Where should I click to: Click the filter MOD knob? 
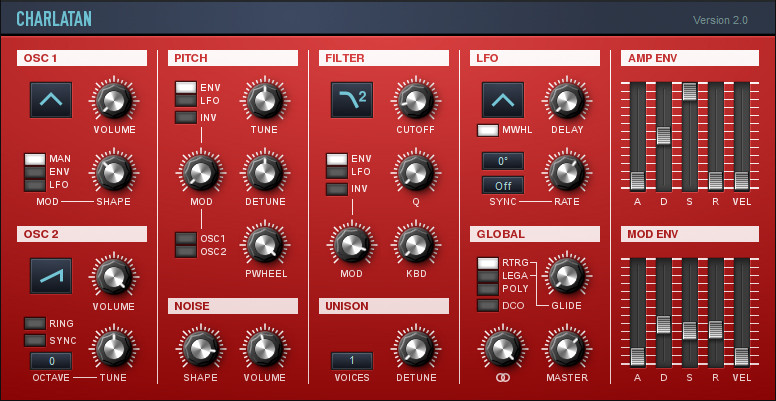[352, 244]
